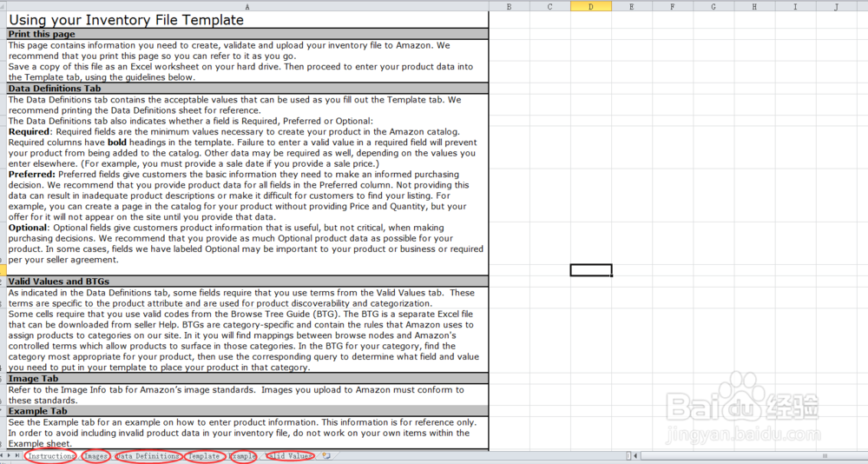Select column C header
This screenshot has width=868, height=464.
click(x=550, y=6)
